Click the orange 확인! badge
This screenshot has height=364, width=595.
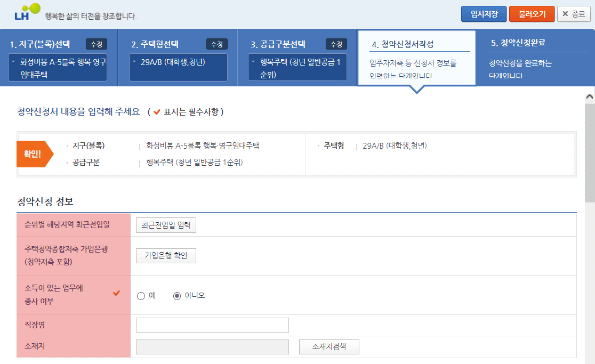pos(33,154)
